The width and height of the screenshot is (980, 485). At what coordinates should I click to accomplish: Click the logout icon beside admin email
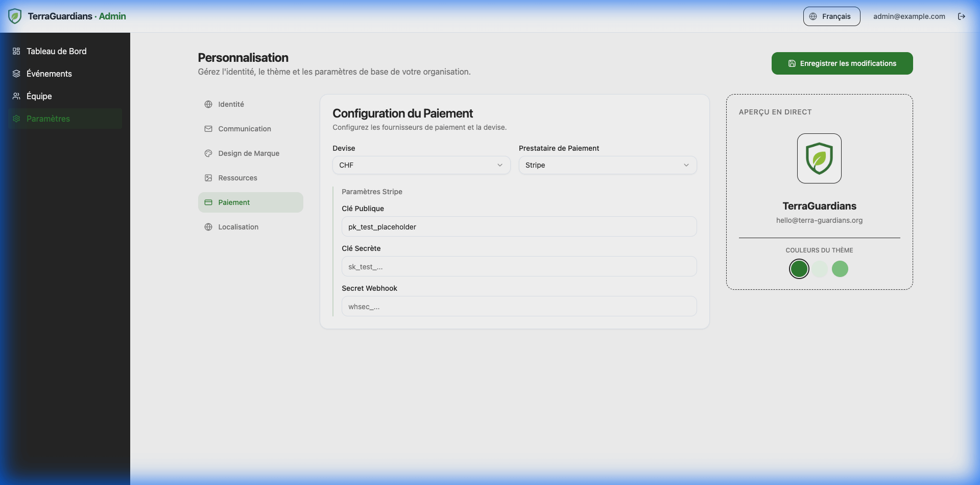click(x=962, y=16)
